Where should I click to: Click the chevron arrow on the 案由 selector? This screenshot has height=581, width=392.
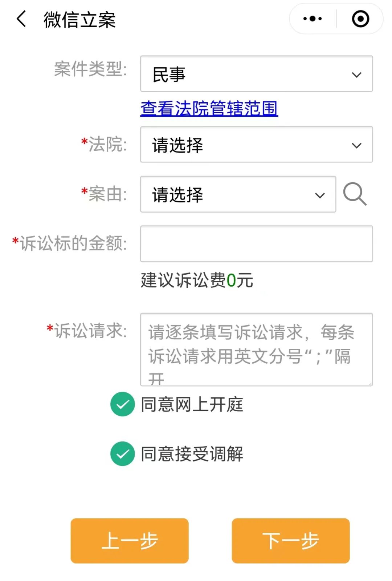click(319, 195)
